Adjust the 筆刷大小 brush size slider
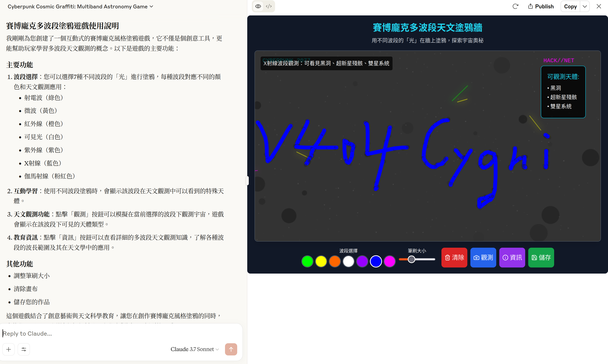This screenshot has width=608, height=364. (417, 259)
